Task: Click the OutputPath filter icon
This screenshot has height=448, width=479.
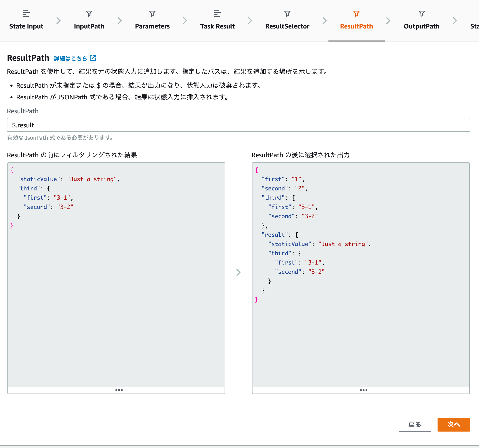Action: 421,14
